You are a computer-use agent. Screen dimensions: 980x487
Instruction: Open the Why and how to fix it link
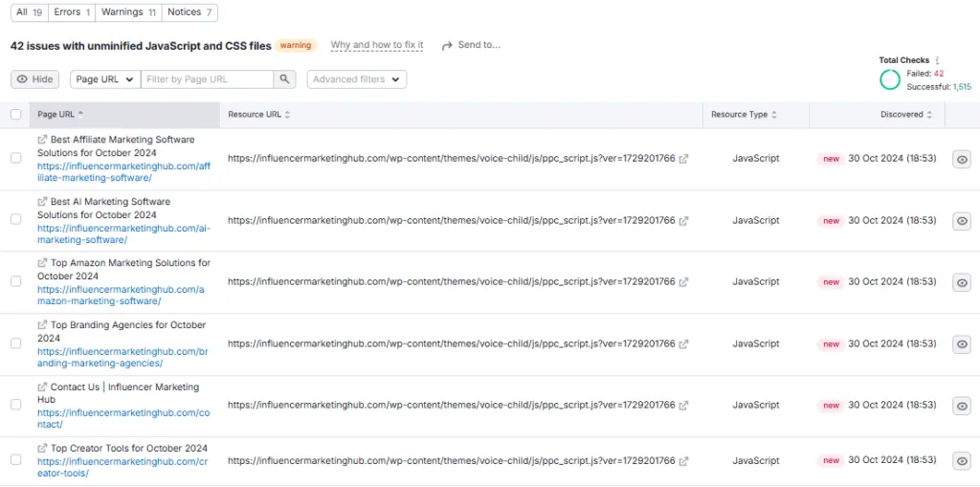point(376,45)
